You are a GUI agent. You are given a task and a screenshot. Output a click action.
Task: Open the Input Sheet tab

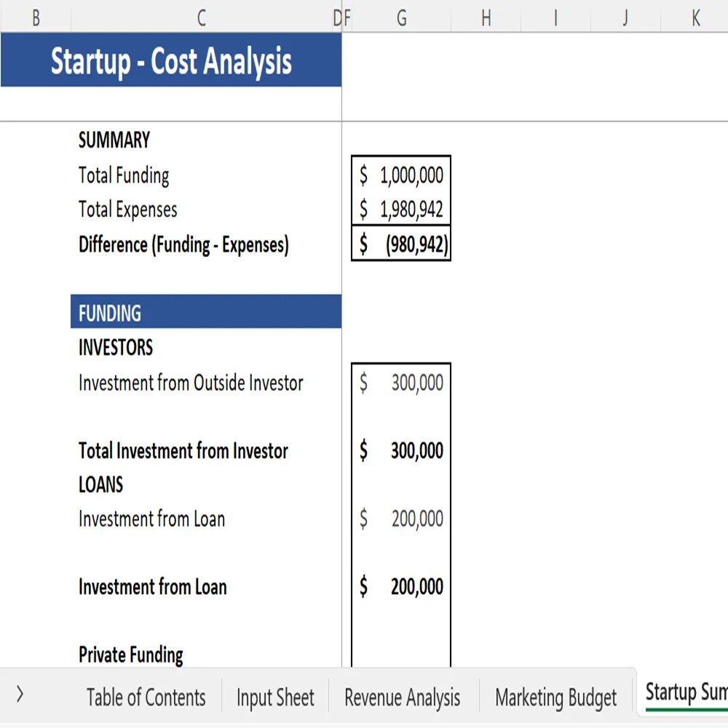(x=274, y=697)
